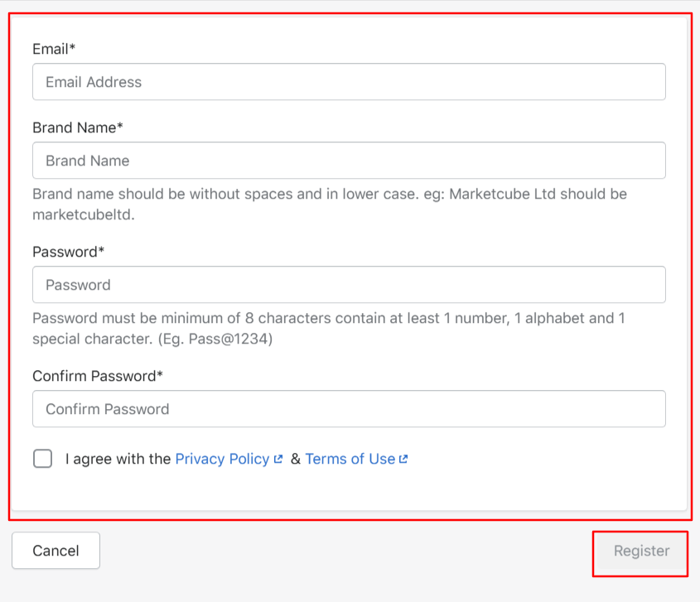Viewport: 700px width, 602px height.
Task: Click the 'Password*' field label
Action: point(68,252)
